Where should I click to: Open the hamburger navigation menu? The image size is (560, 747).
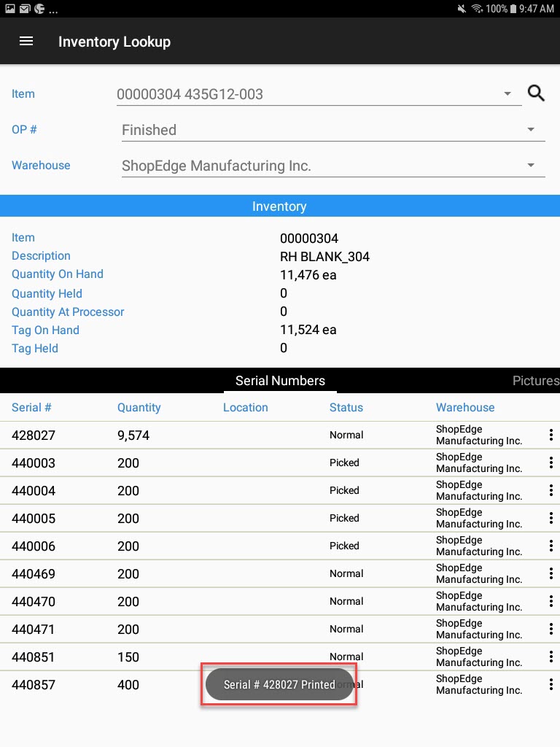[x=26, y=42]
